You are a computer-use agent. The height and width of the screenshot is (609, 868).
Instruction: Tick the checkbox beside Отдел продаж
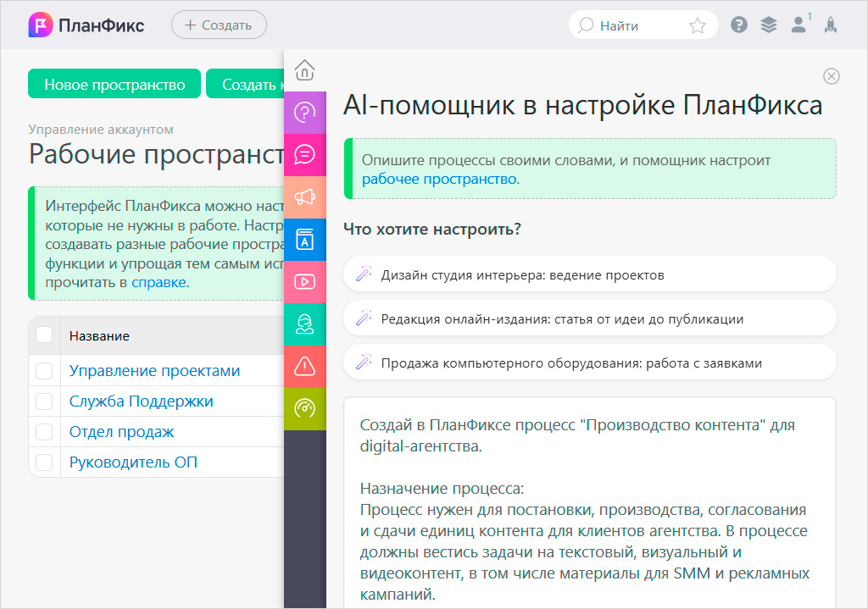44,433
